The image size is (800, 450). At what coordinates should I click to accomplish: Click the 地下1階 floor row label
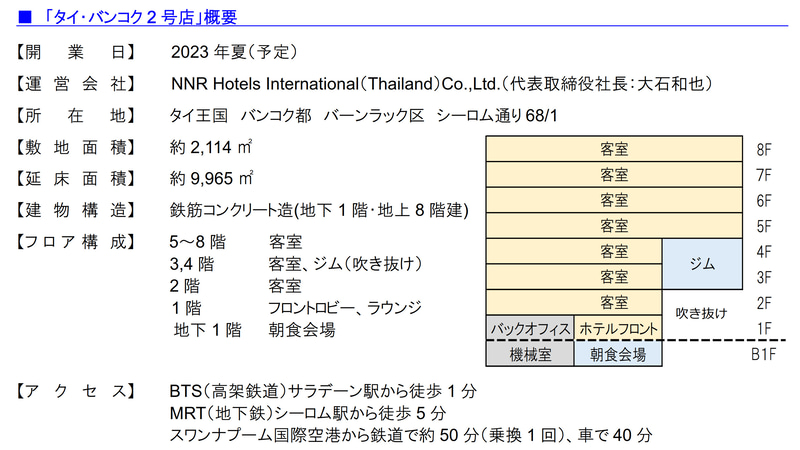(x=208, y=330)
